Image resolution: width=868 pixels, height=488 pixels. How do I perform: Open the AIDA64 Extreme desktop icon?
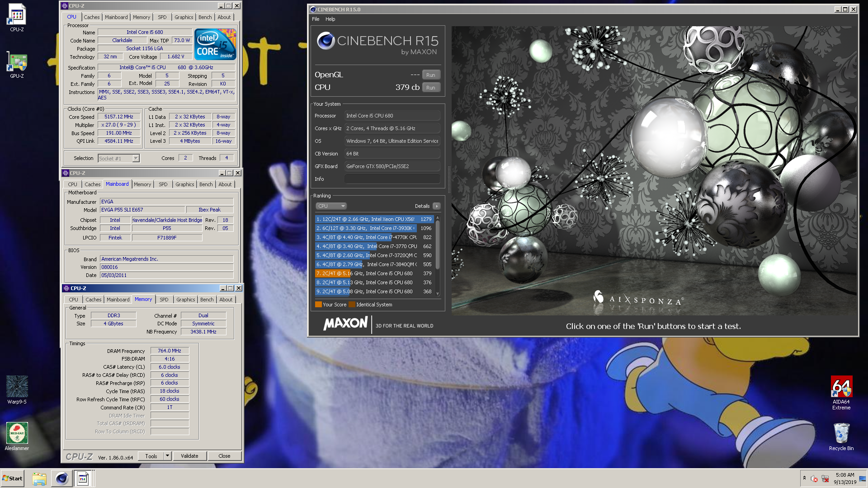(841, 393)
